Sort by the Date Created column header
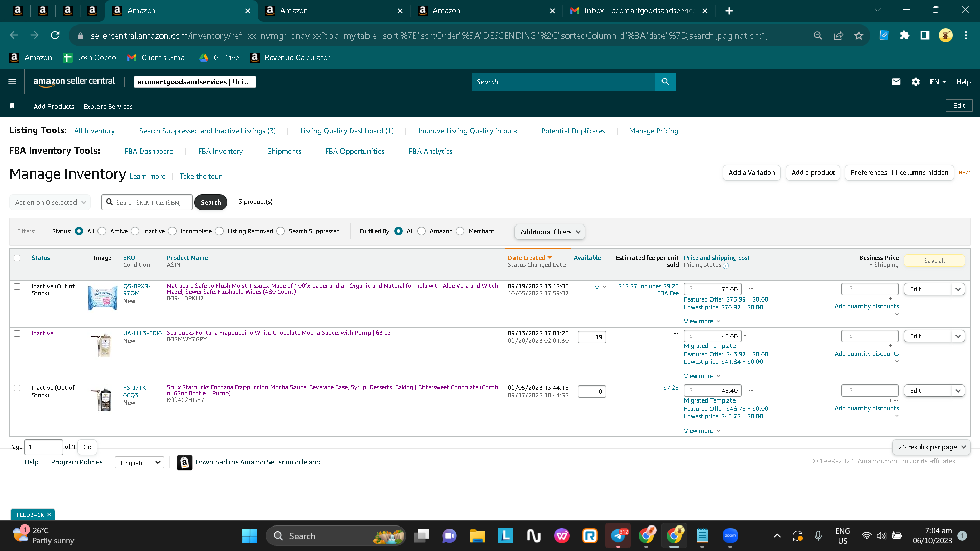This screenshot has width=980, height=551. click(x=530, y=258)
